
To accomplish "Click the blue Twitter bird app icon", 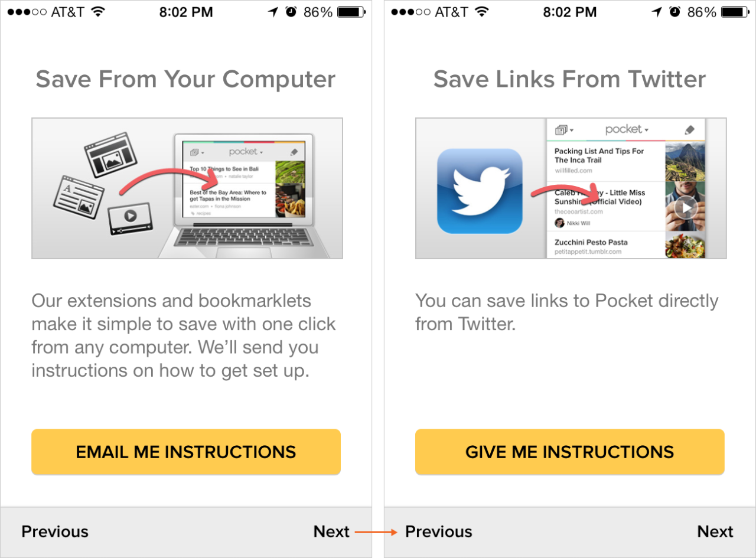I will (480, 191).
